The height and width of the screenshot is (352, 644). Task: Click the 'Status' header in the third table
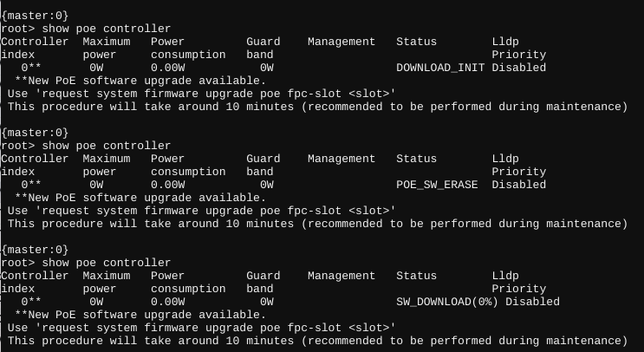point(416,276)
